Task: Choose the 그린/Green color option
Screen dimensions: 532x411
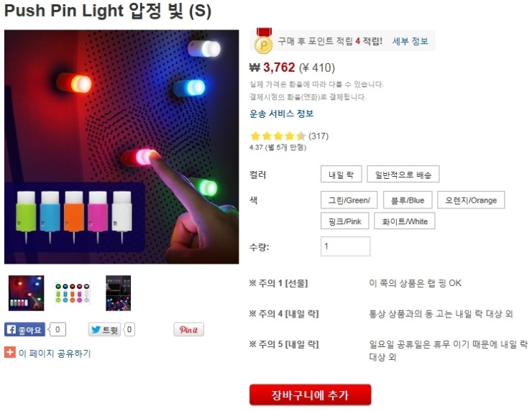Action: coord(349,200)
